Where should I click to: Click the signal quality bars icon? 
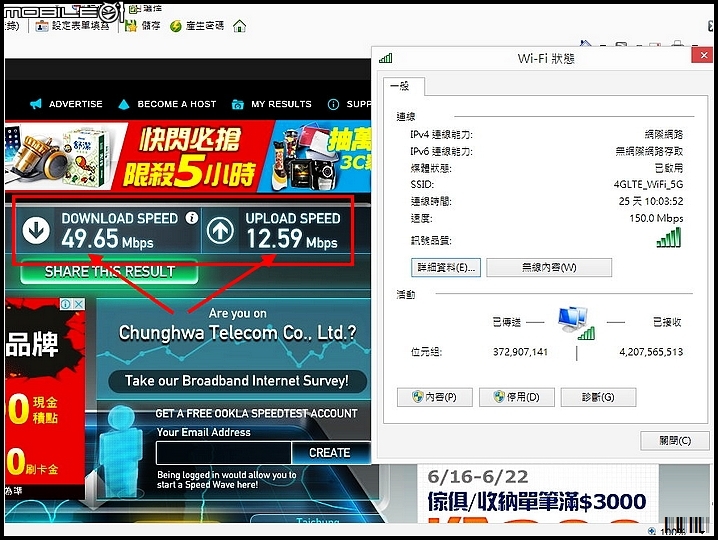[x=669, y=237]
